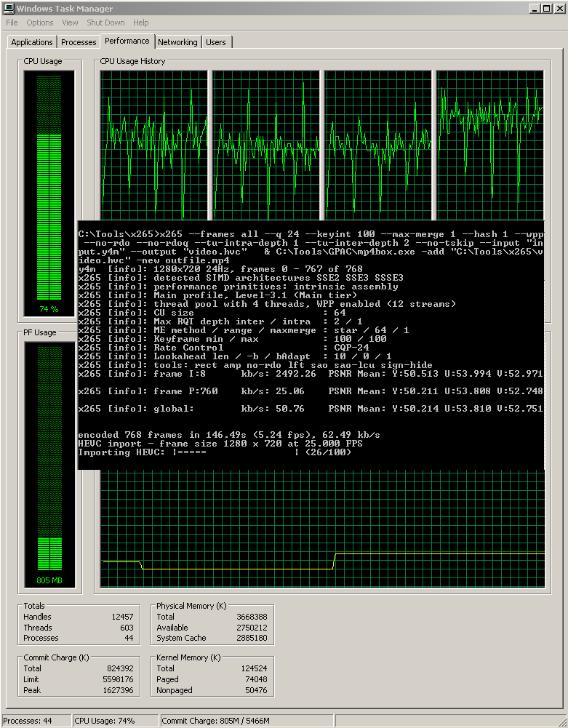Open the File menu

pos(12,23)
